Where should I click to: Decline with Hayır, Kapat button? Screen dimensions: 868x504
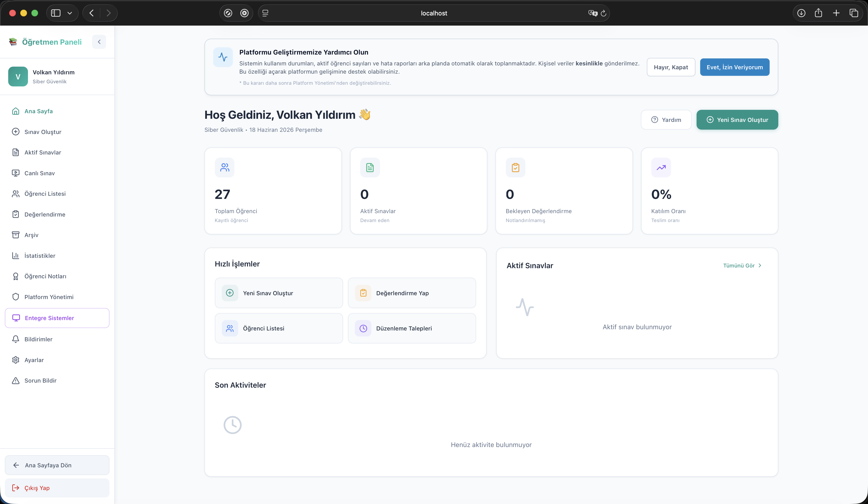671,67
